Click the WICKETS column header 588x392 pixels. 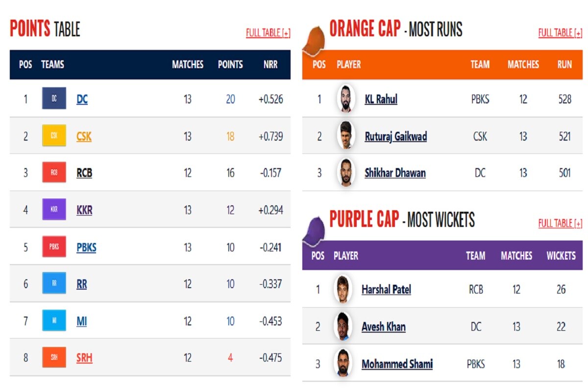click(561, 255)
